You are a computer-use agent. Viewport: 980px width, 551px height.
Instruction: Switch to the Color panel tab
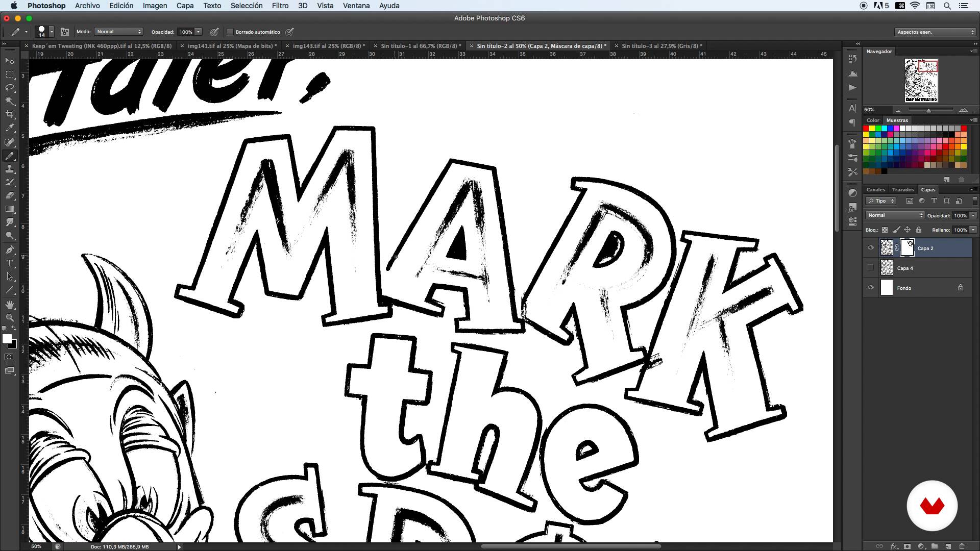click(873, 120)
